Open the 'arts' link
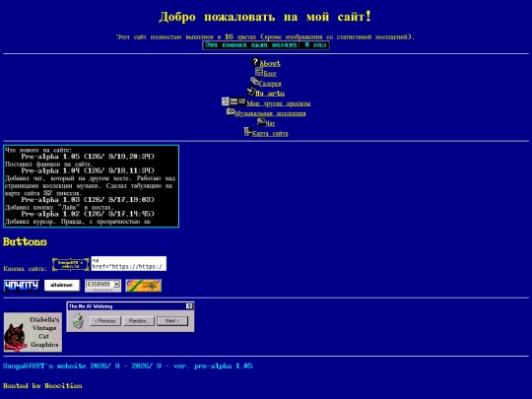Viewport: 532px width, 399px height. coord(270,94)
